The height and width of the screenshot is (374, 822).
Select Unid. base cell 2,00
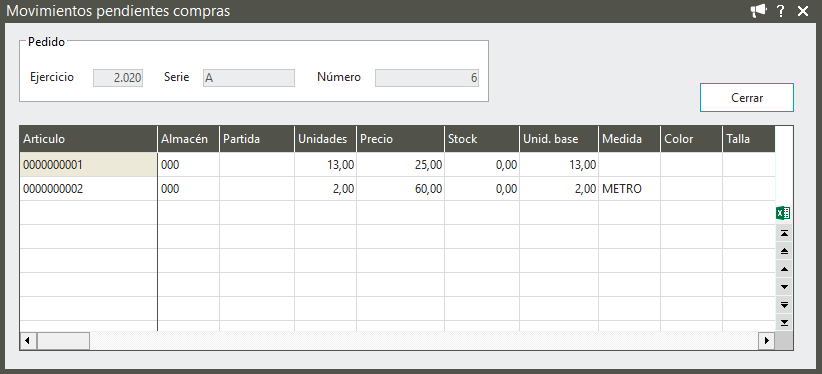point(559,189)
